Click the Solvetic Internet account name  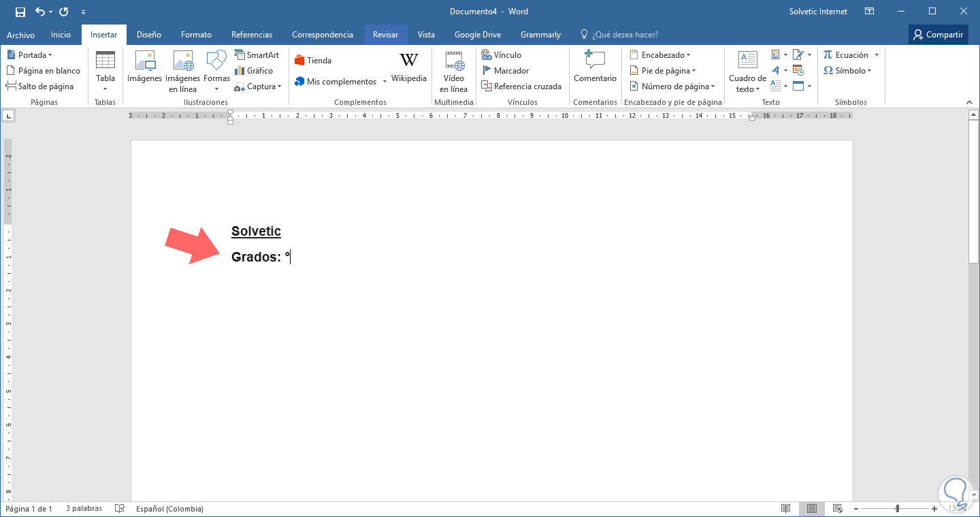pos(818,12)
